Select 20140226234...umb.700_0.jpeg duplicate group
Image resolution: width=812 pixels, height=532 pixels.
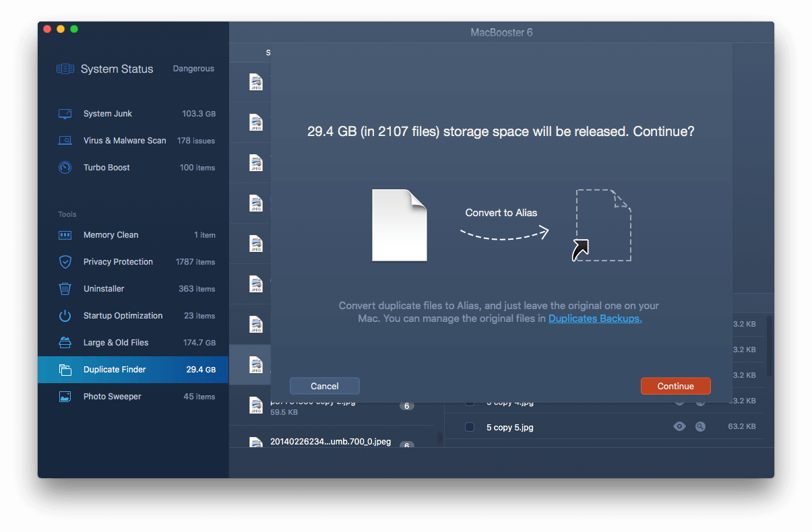point(330,441)
